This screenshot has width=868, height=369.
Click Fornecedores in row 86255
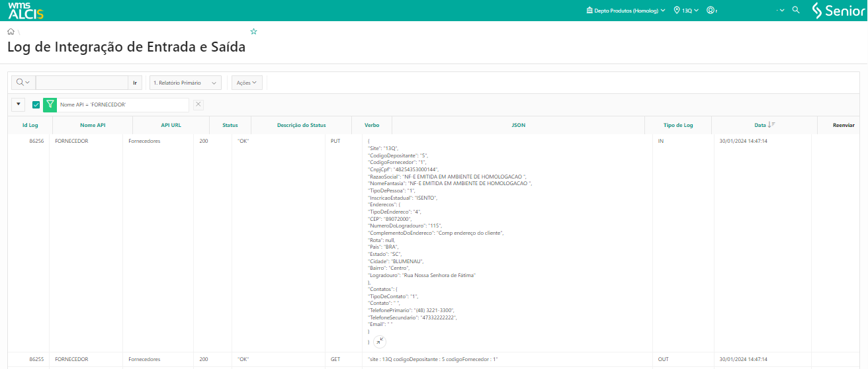click(144, 359)
